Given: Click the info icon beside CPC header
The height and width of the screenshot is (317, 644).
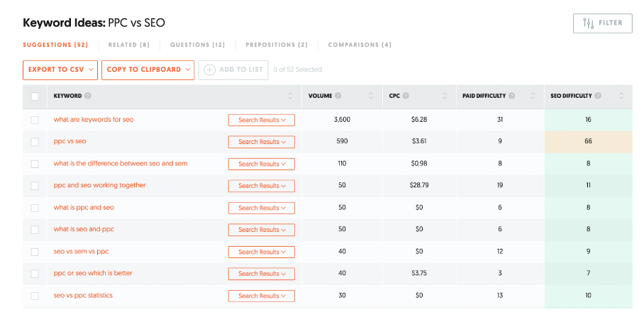Looking at the screenshot, I should 406,96.
